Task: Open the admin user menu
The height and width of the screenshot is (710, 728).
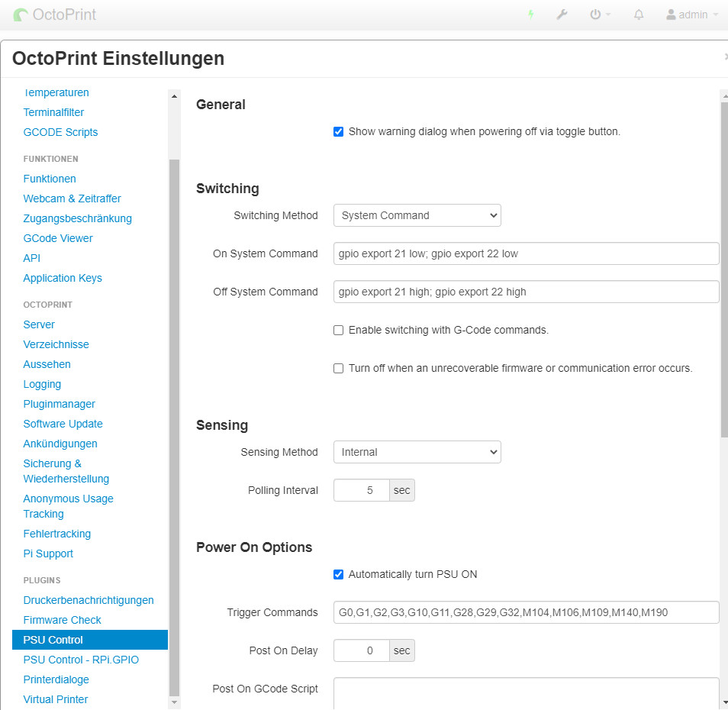Action: click(692, 15)
